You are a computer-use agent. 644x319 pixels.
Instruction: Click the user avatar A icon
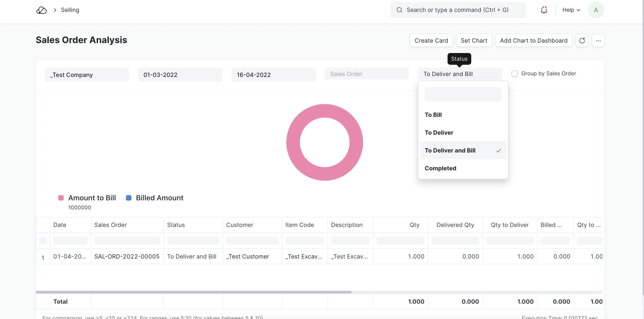(596, 10)
